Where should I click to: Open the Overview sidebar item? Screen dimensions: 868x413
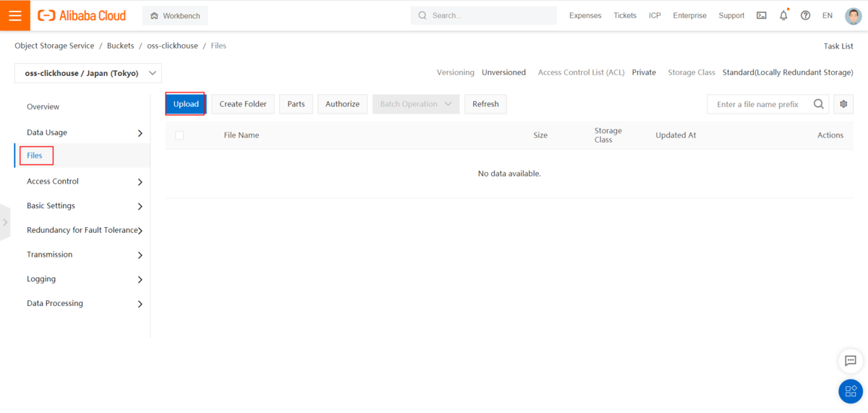(43, 107)
